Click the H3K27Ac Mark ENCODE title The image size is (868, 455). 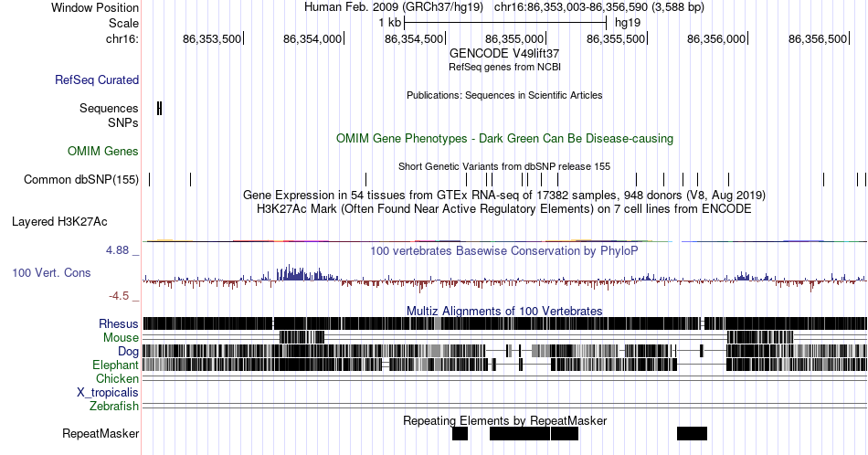pyautogui.click(x=504, y=208)
